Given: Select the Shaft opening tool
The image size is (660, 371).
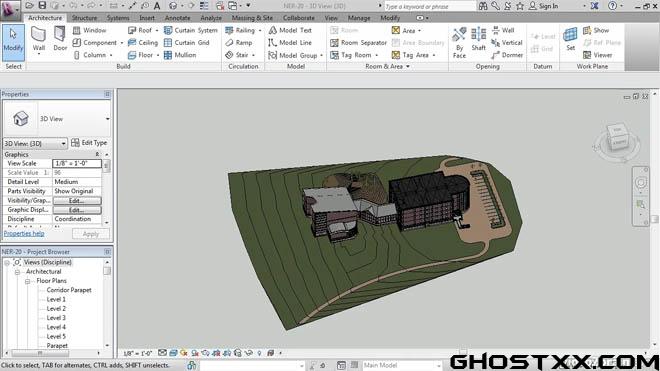Looking at the screenshot, I should pos(479,39).
